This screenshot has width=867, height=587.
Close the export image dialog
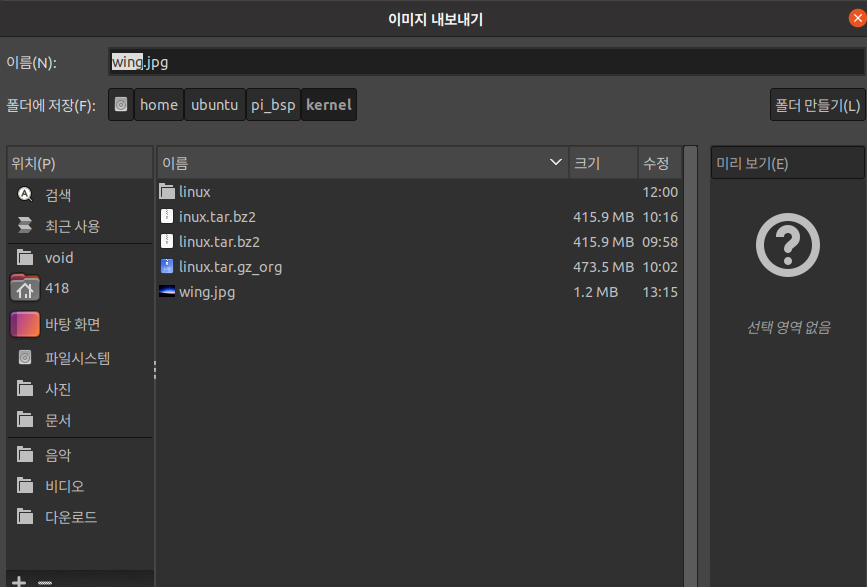point(857,18)
